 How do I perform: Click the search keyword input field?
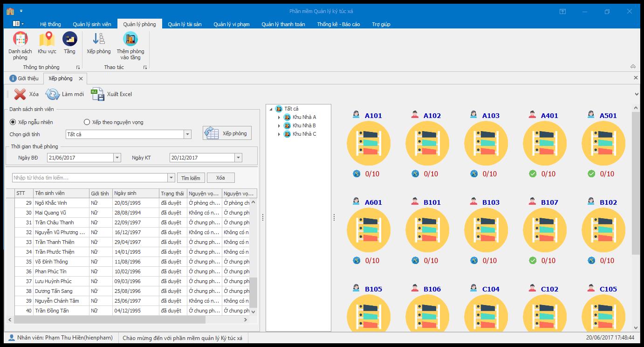coord(90,178)
